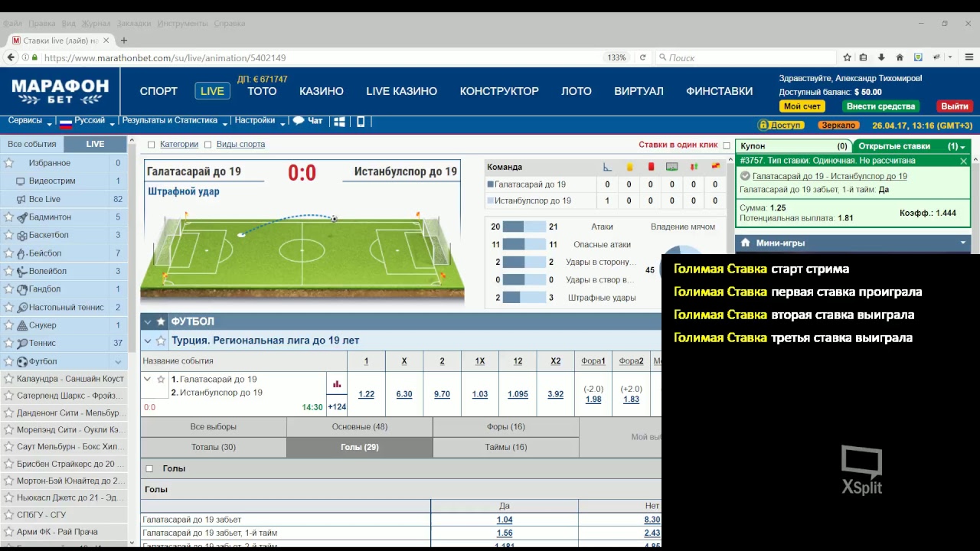Click the Зеркало button
This screenshot has height=551, width=980.
(x=838, y=125)
